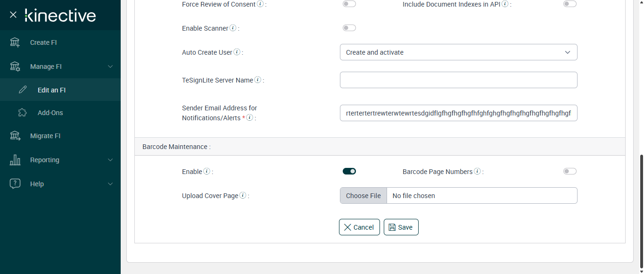Viewport: 644px width, 274px height.
Task: Click the Add-Ons puzzle piece icon
Action: (x=23, y=113)
